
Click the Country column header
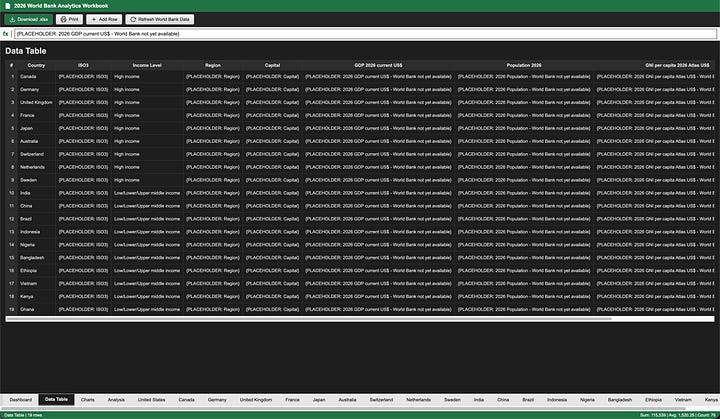(x=36, y=65)
